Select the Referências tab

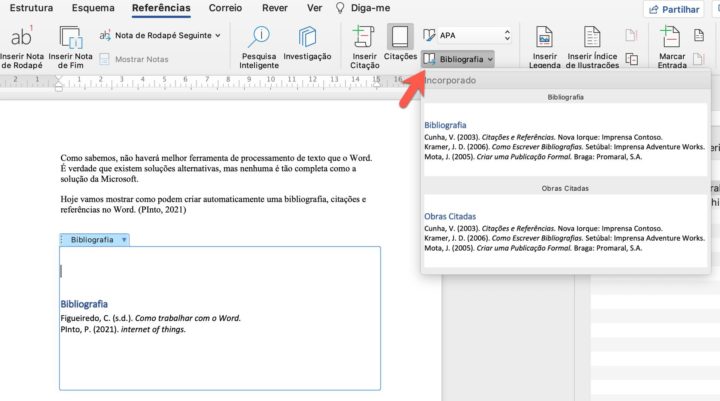[x=161, y=8]
